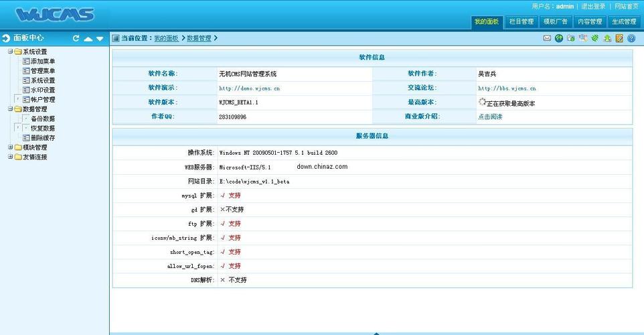644x335 pixels.
Task: Switch to the 内容管理 tab
Action: click(590, 21)
